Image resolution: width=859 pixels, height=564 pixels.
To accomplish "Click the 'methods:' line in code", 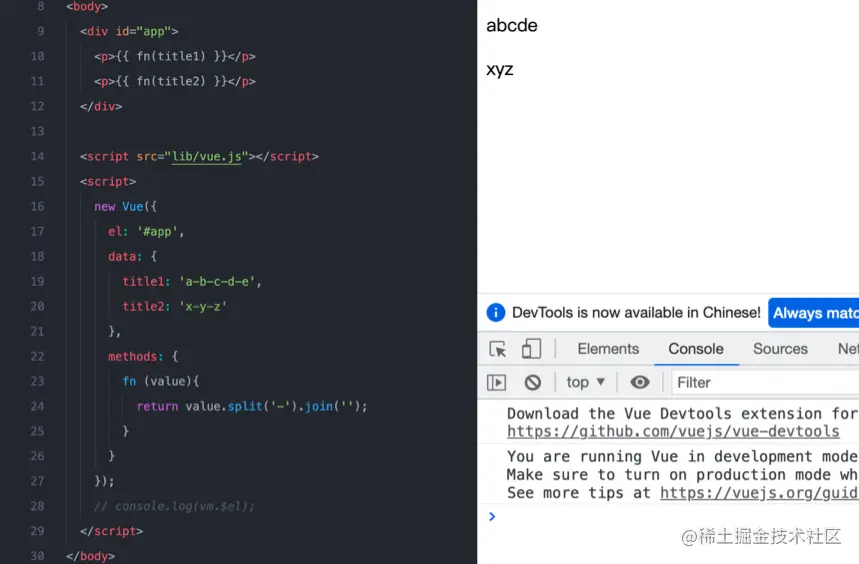I will (x=143, y=356).
